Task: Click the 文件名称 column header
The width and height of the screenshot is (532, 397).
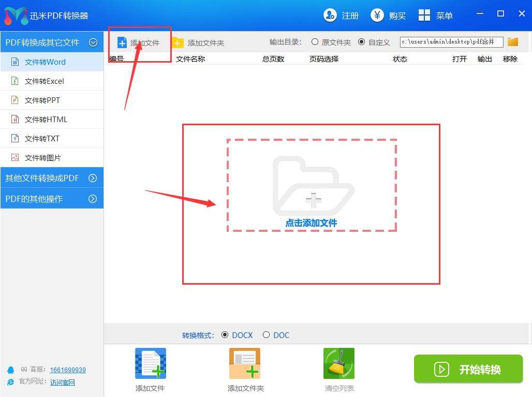Action: point(190,59)
